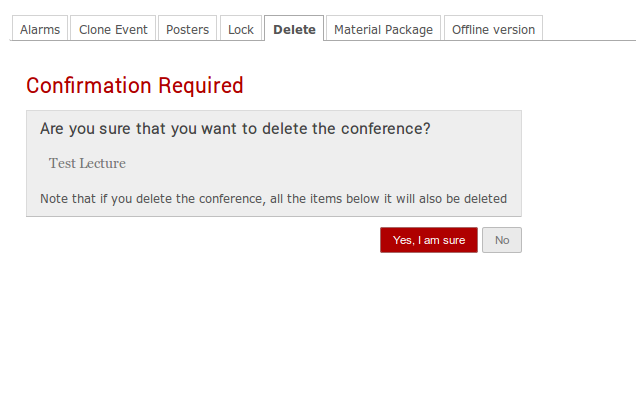The height and width of the screenshot is (409, 636).
Task: Open the Material Package tab
Action: [383, 28]
